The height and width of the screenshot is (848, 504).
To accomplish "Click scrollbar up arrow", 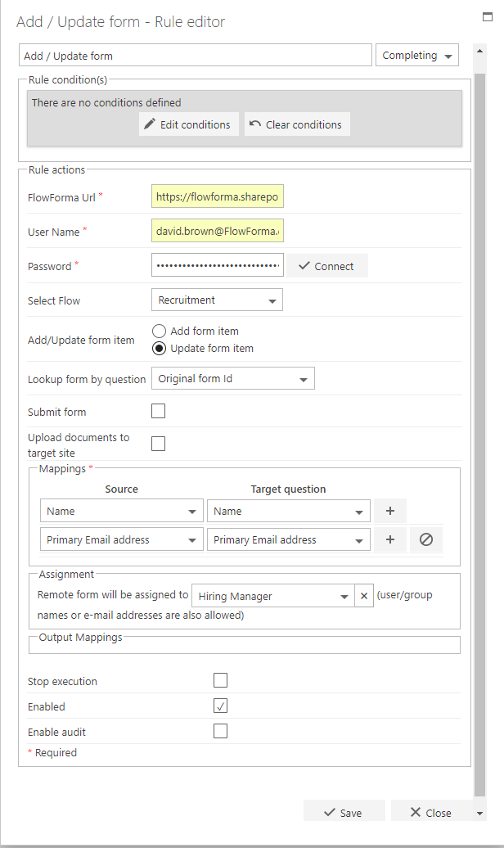I will (x=479, y=50).
